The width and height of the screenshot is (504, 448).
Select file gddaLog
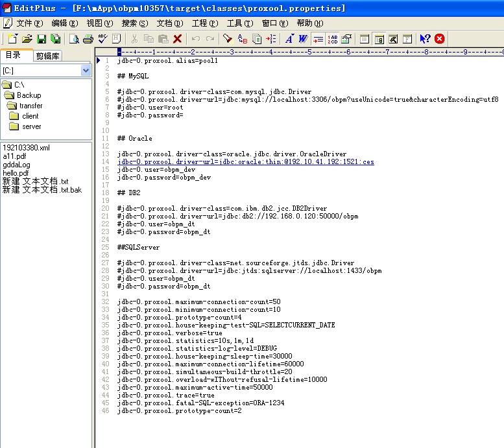16,165
